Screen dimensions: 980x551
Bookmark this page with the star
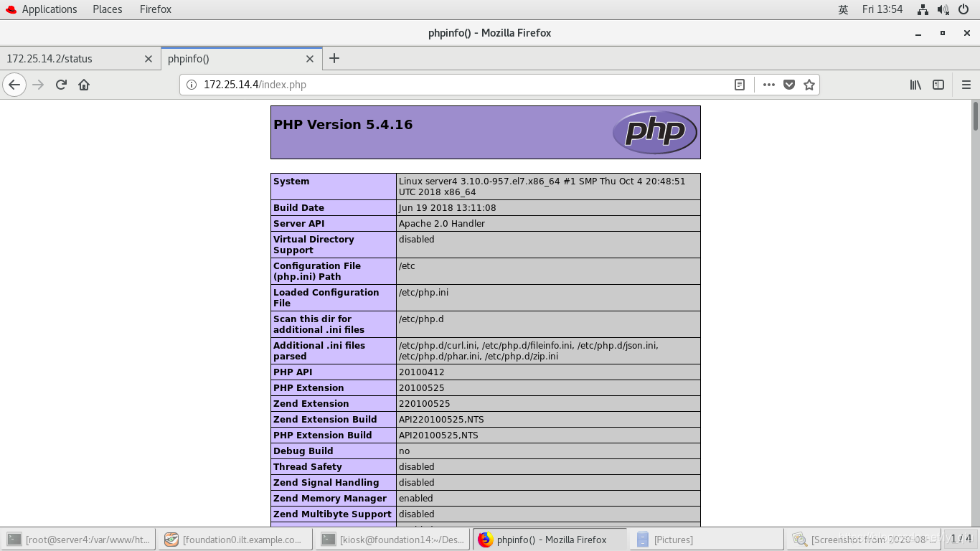point(809,85)
